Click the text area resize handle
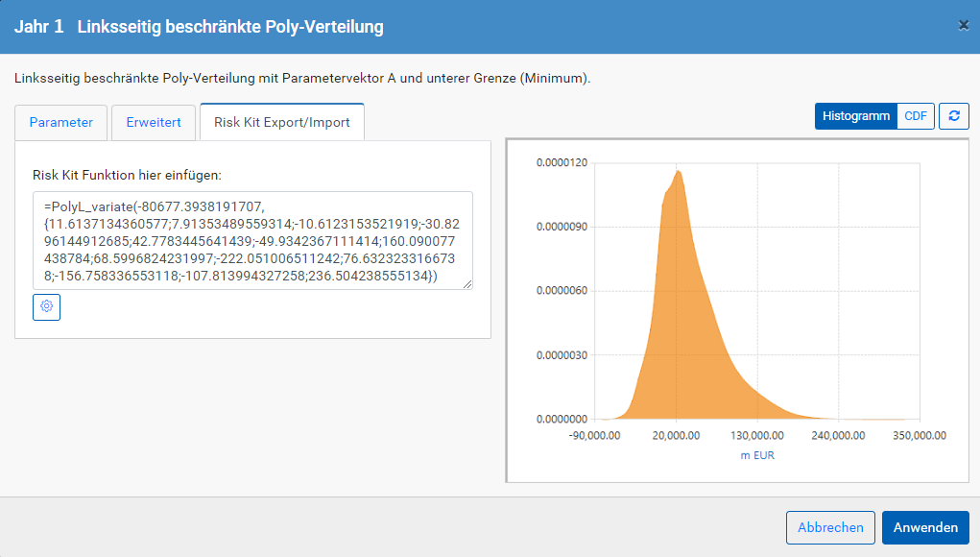This screenshot has height=557, width=980. coord(467,284)
